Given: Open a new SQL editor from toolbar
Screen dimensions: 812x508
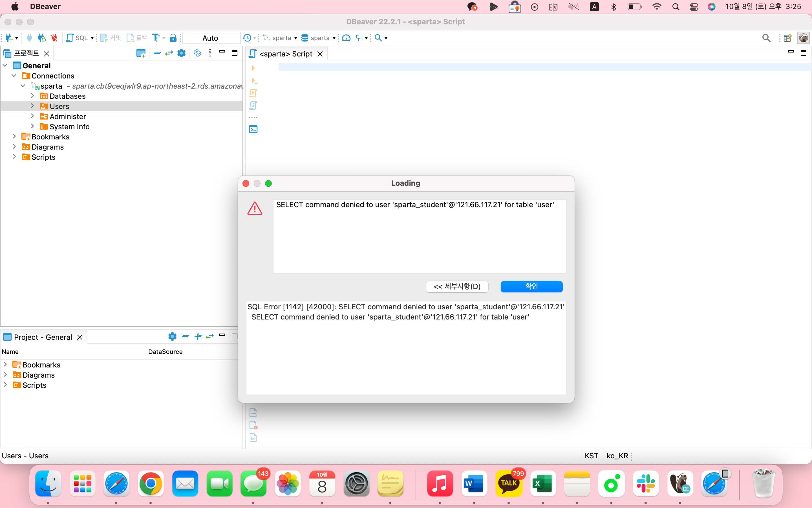Looking at the screenshot, I should coord(77,38).
